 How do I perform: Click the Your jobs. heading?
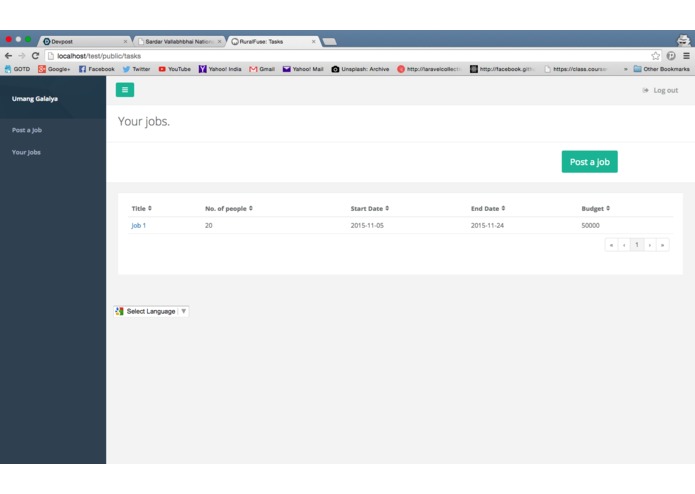pyautogui.click(x=144, y=121)
